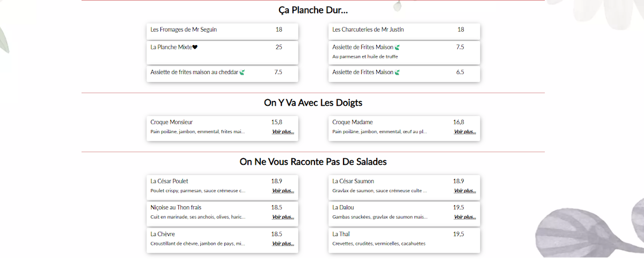This screenshot has height=262, width=644.
Task: Click Voir plus on La Chèvre
Action: tap(283, 243)
